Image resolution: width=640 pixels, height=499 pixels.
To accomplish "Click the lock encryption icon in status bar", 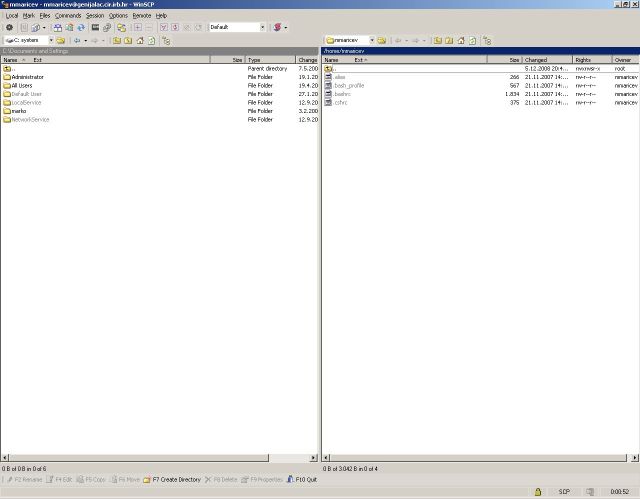I will (538, 491).
